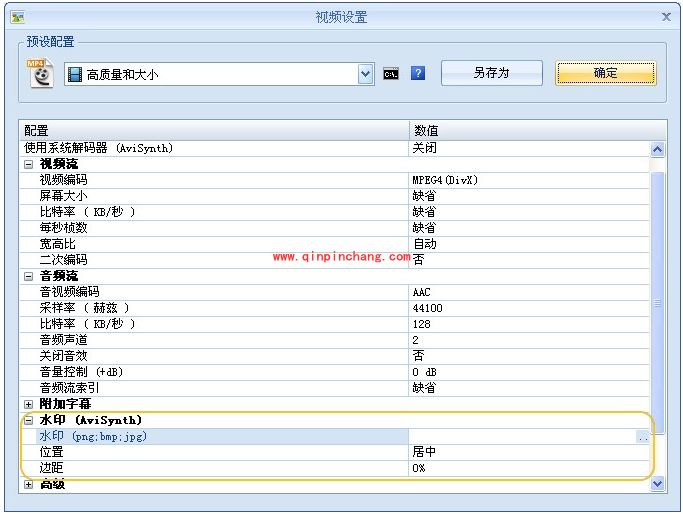683x514 pixels.
Task: Click the blue question mark help icon
Action: 418,73
